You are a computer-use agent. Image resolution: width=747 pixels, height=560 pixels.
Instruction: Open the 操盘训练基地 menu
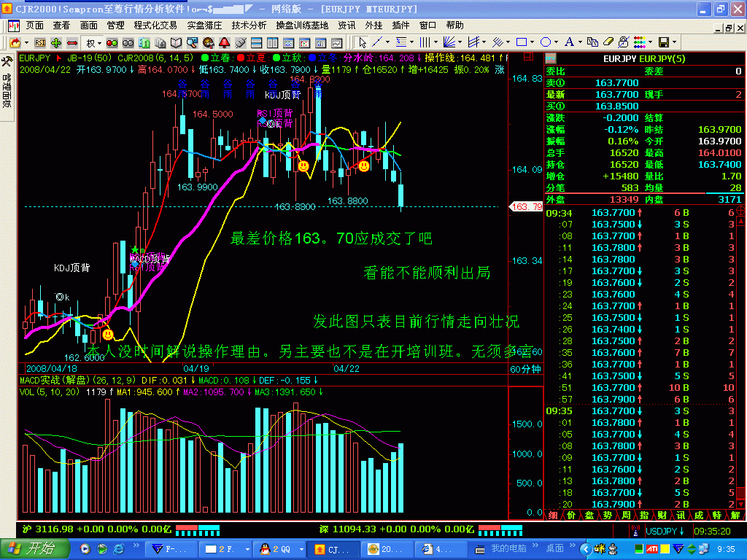(x=302, y=26)
